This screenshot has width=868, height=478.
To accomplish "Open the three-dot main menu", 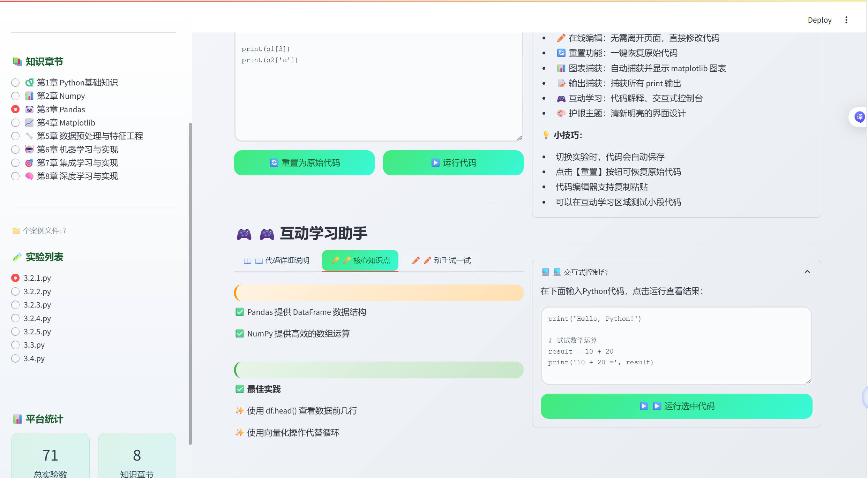I will (x=846, y=20).
